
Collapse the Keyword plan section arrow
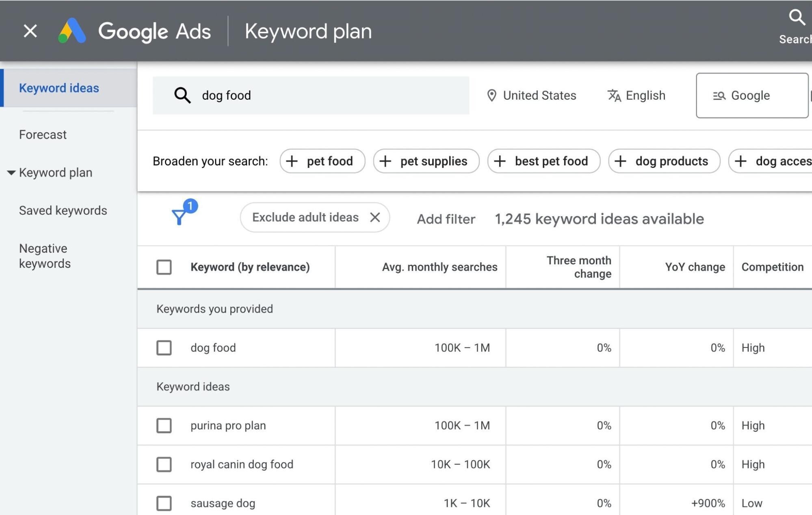tap(11, 173)
